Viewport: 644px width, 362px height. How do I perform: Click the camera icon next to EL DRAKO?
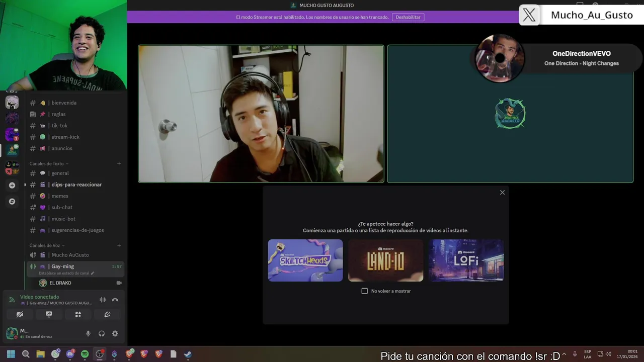tap(119, 283)
